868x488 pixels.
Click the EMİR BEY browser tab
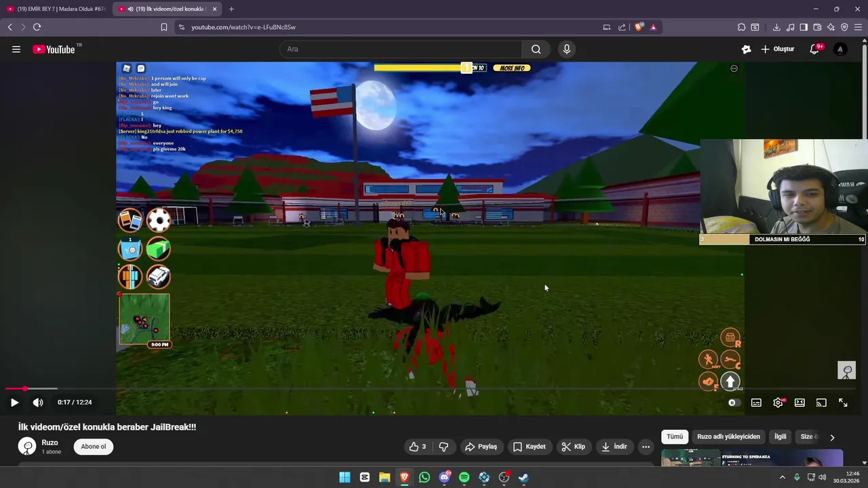[x=56, y=9]
